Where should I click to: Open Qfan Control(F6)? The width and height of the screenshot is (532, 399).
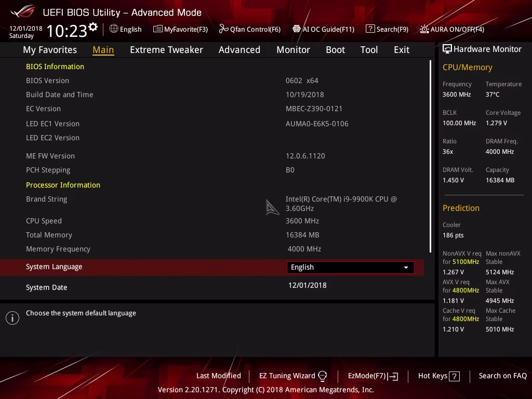(250, 29)
